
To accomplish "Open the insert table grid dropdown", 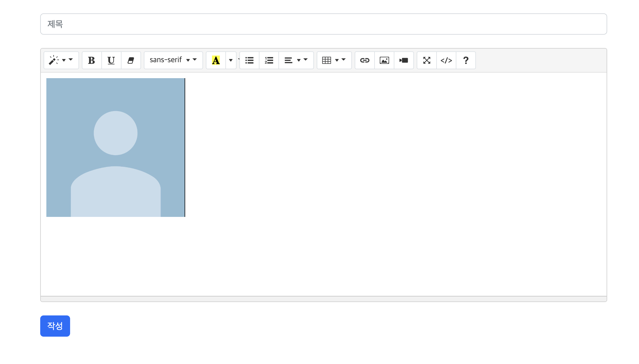I will (334, 60).
